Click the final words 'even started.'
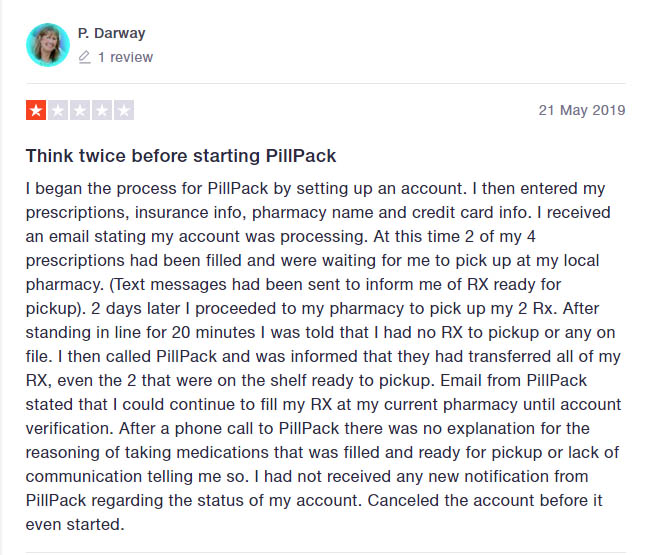645x555 pixels. tap(75, 525)
